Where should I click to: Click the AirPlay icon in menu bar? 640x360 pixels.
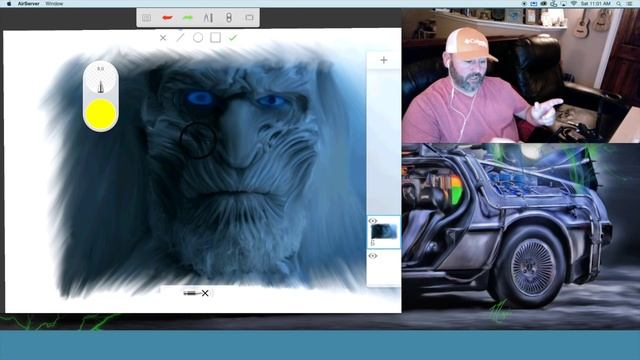pyautogui.click(x=564, y=4)
